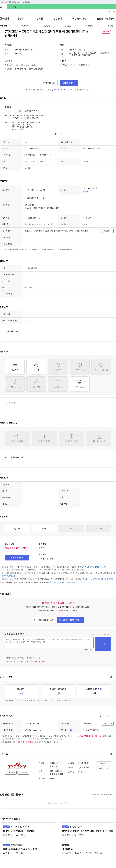The width and height of the screenshot is (116, 868).
Task: Open the 실업급여 main menu
Action: coord(58,19)
